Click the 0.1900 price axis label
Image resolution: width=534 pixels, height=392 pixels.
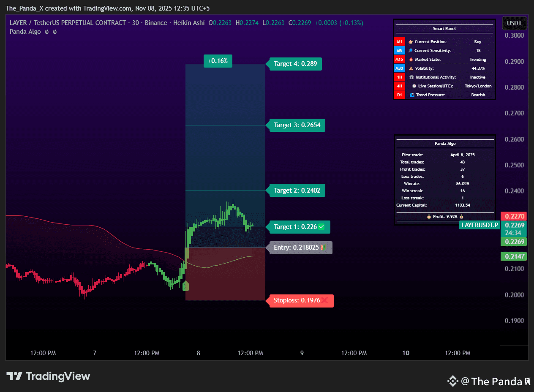pos(515,321)
